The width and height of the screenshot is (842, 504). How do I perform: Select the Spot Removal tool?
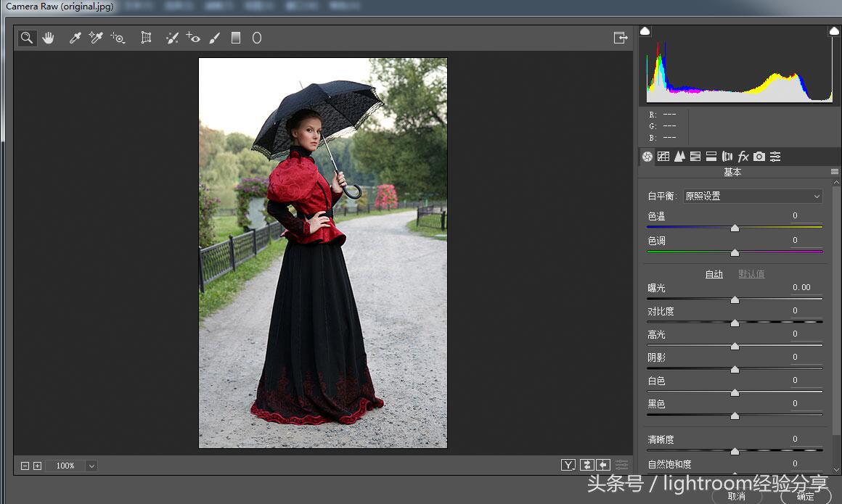click(172, 38)
